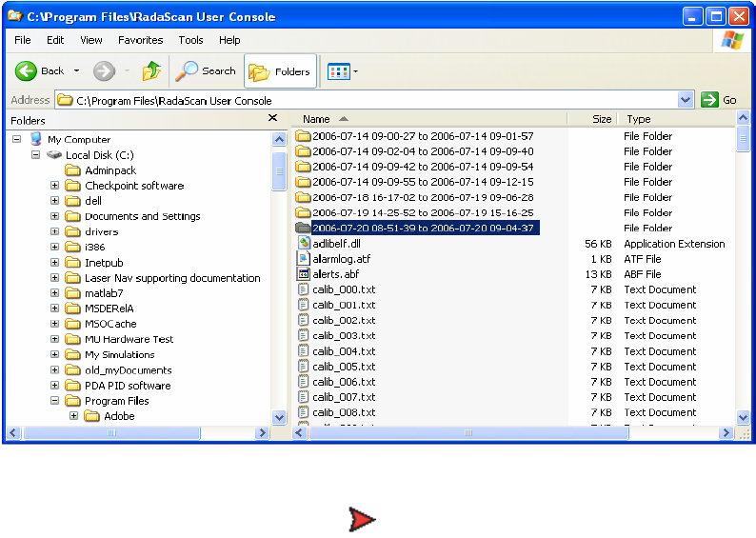Open the Views icon menu
Viewport: 756px width, 538px height.
coord(338,71)
